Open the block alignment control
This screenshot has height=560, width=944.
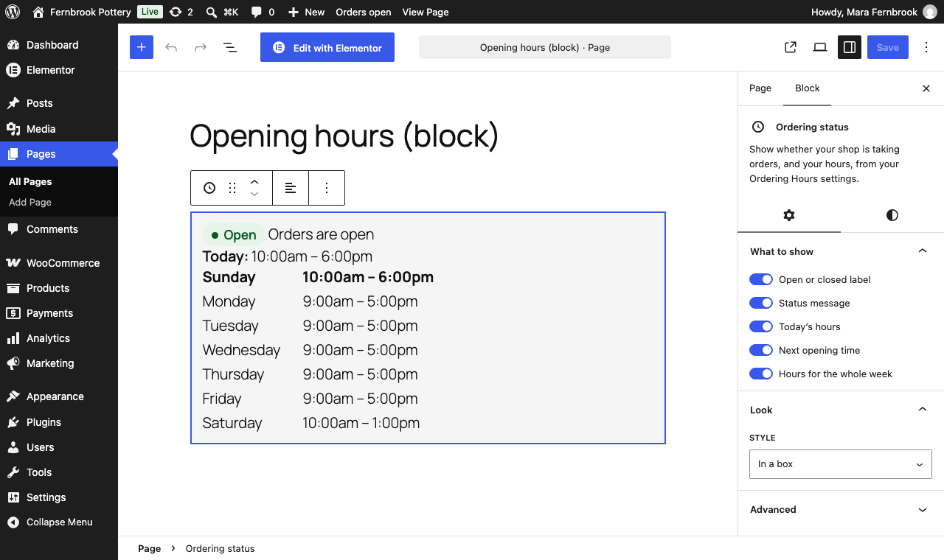[x=291, y=188]
